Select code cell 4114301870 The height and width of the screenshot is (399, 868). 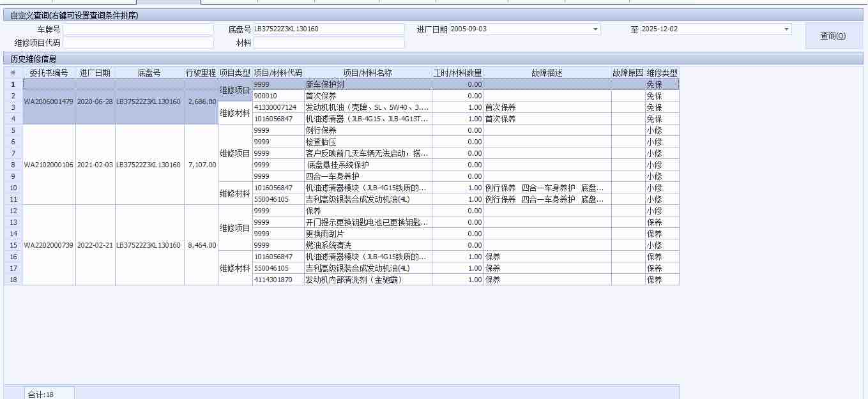[x=278, y=280]
